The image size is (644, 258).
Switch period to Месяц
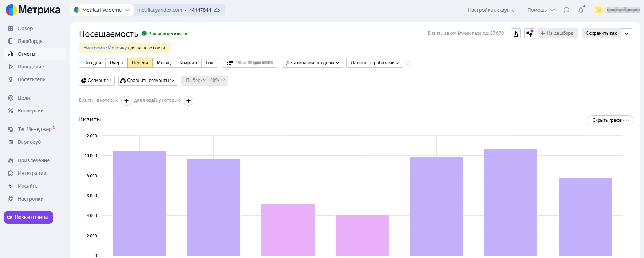(x=164, y=63)
